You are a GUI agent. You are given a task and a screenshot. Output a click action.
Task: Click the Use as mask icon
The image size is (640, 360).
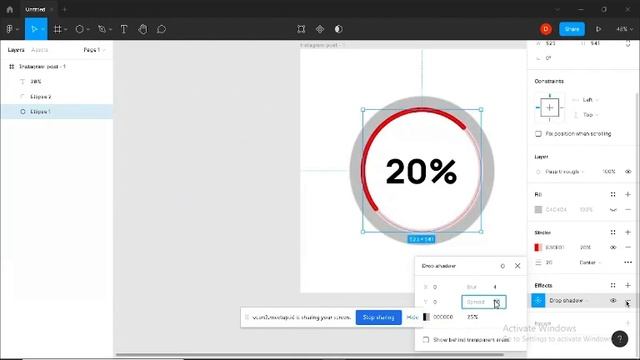(x=338, y=29)
